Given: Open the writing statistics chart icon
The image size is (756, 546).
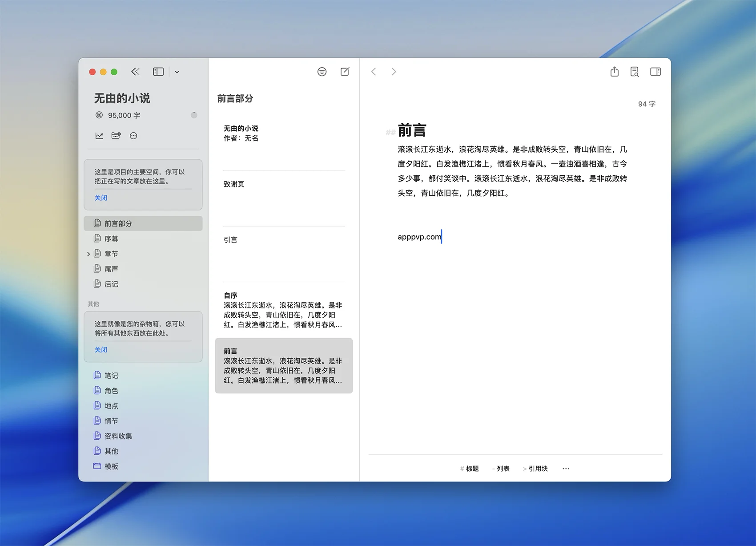Looking at the screenshot, I should tap(99, 136).
